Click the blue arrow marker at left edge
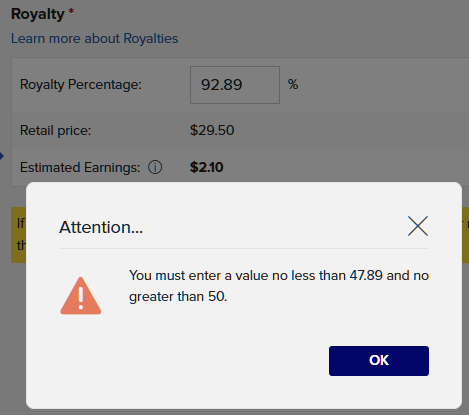 2,156
